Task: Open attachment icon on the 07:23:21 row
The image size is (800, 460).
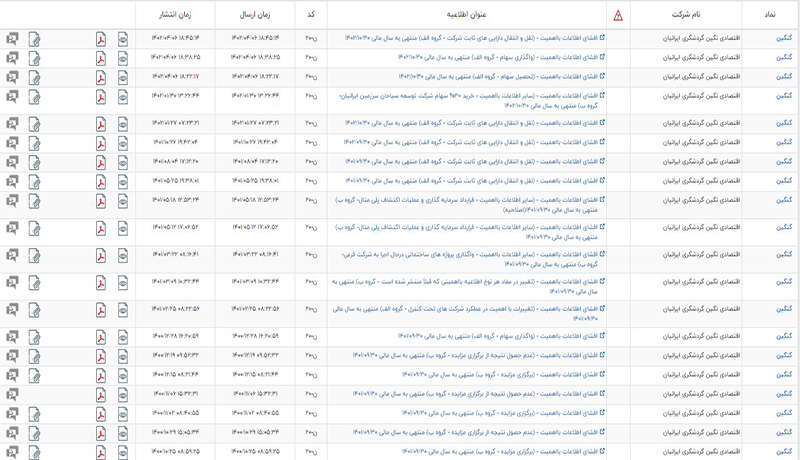Action: pos(35,124)
